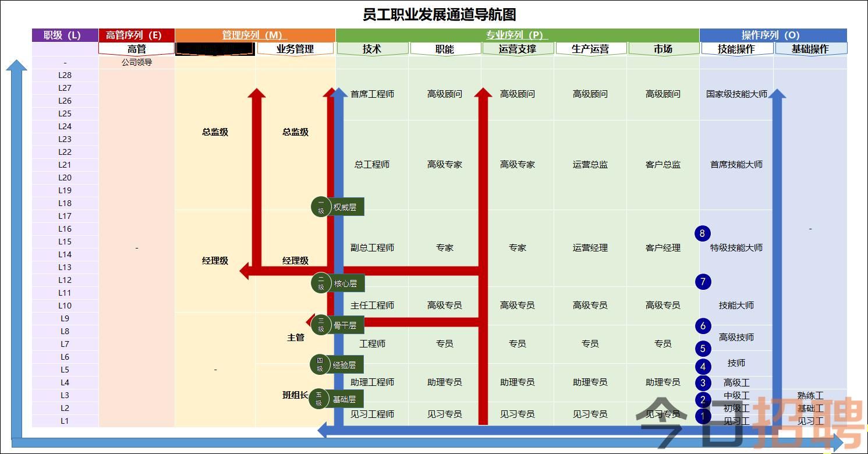Viewport: 868px width, 454px height.
Task: Click the 业务管理 sub-header tab
Action: pos(295,49)
